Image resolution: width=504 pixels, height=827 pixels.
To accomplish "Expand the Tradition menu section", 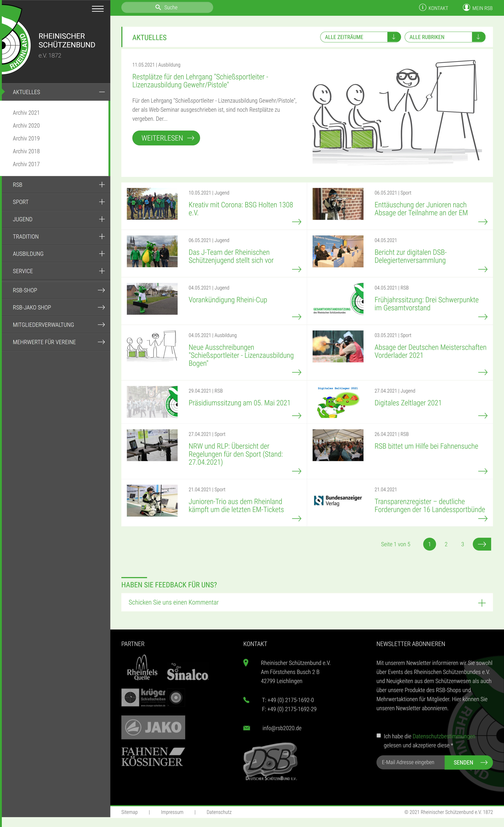I will tap(102, 237).
